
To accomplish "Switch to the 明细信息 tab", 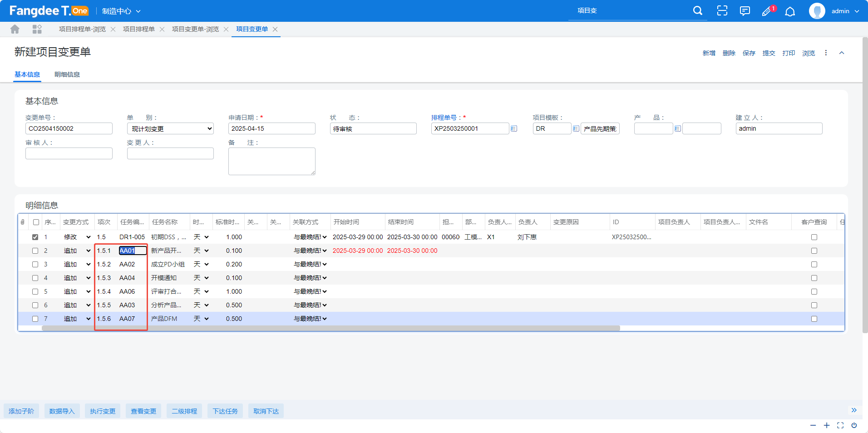I will 67,74.
